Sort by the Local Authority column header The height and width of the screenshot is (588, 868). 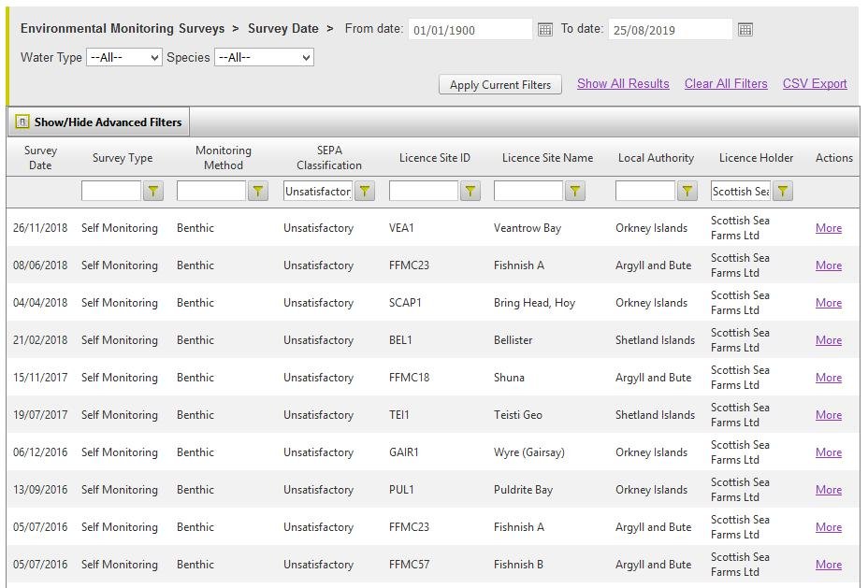click(x=656, y=158)
